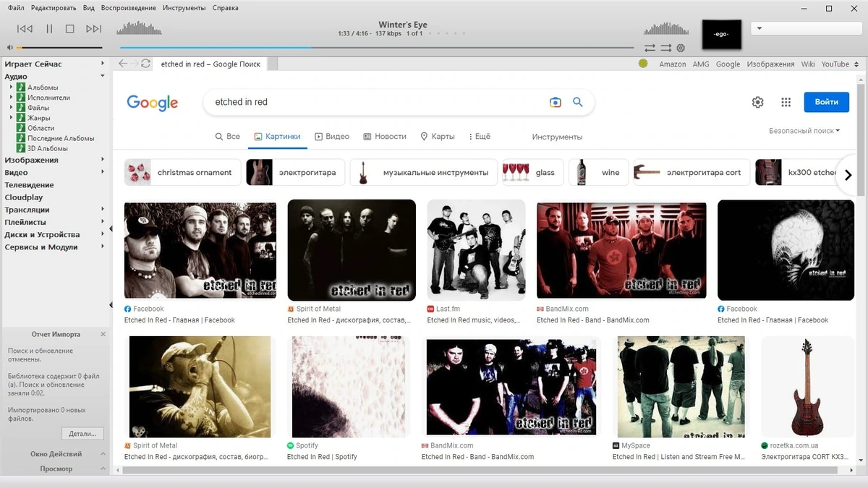Expand the Играет Сейчас section
Screen dimensions: 868x488
103,64
